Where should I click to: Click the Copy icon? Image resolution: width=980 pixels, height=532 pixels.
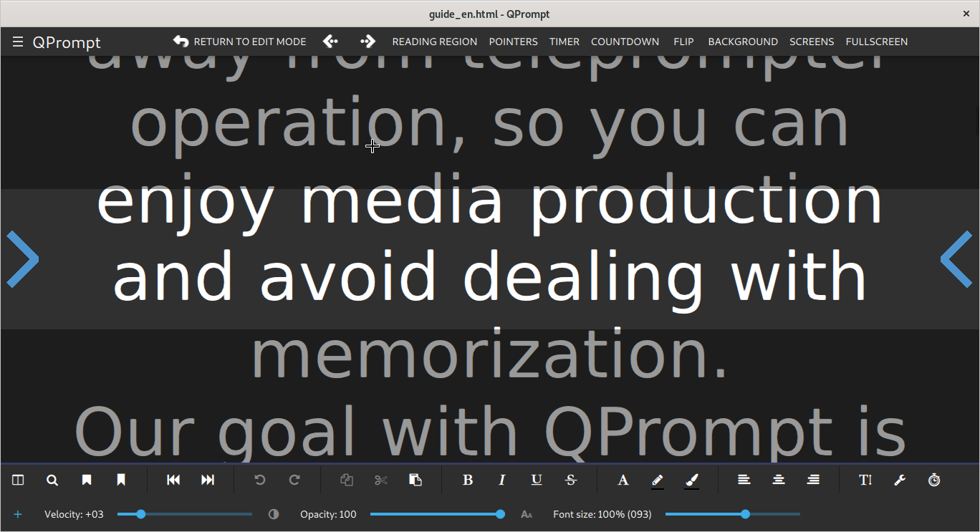point(347,480)
